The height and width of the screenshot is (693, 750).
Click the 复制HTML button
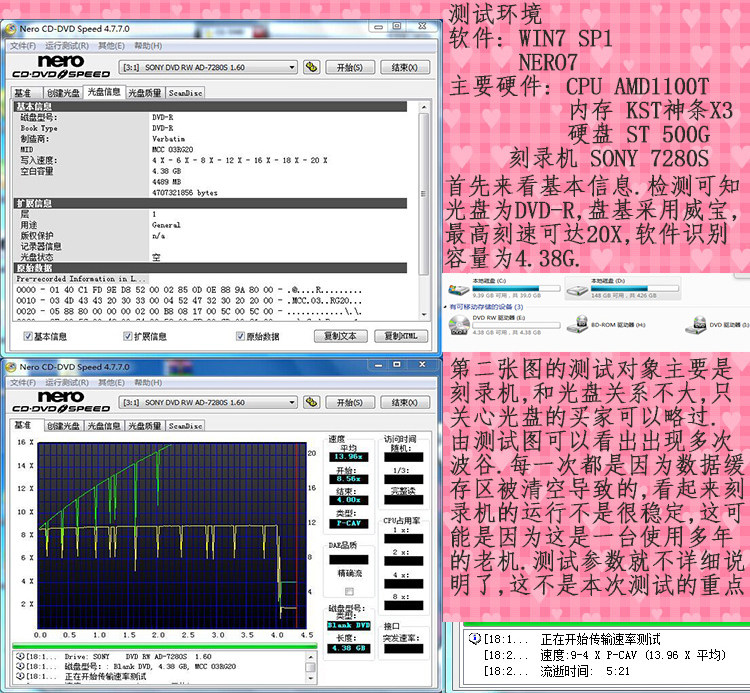click(401, 336)
